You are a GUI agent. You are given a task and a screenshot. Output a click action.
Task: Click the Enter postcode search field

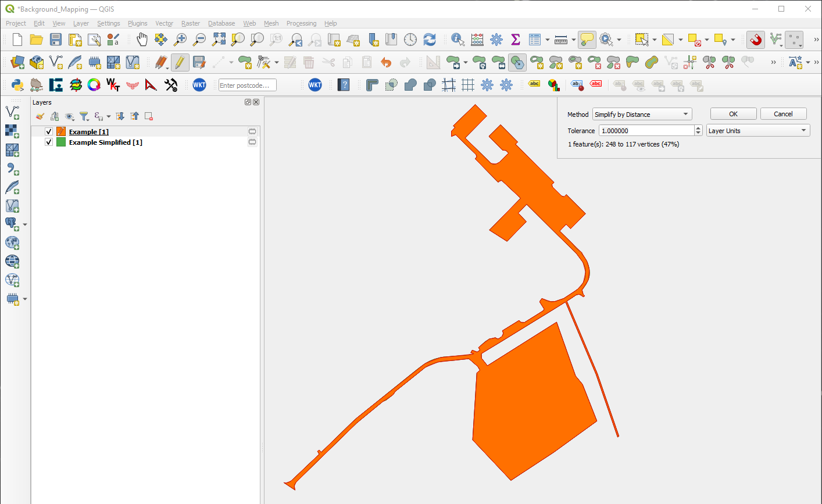[247, 85]
